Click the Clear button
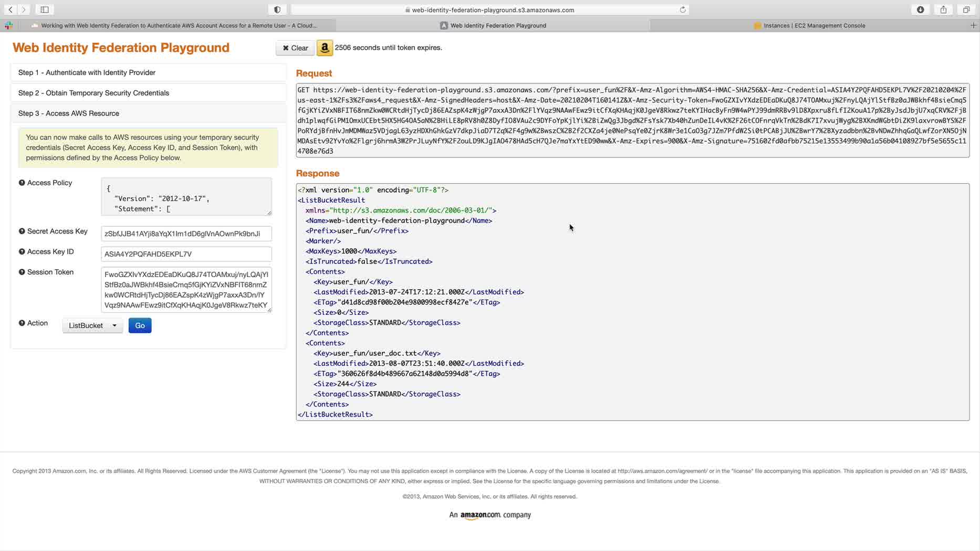 click(x=295, y=48)
